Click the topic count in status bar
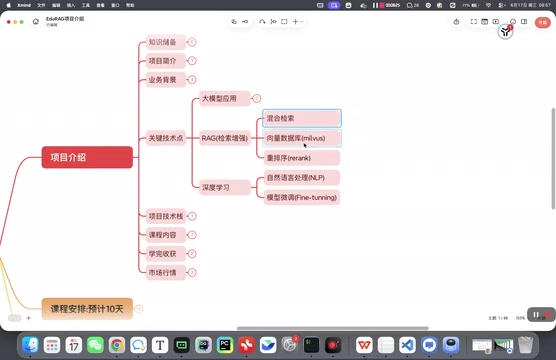The width and height of the screenshot is (556, 360). pyautogui.click(x=498, y=318)
